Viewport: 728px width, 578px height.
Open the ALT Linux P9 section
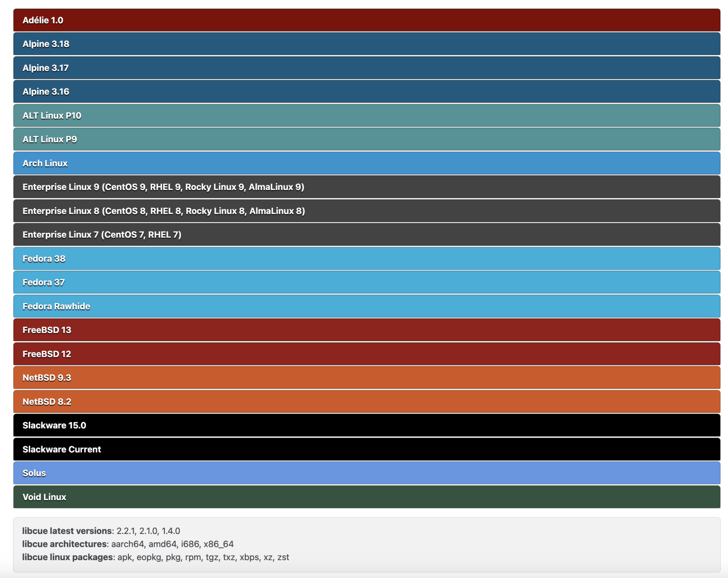click(367, 139)
